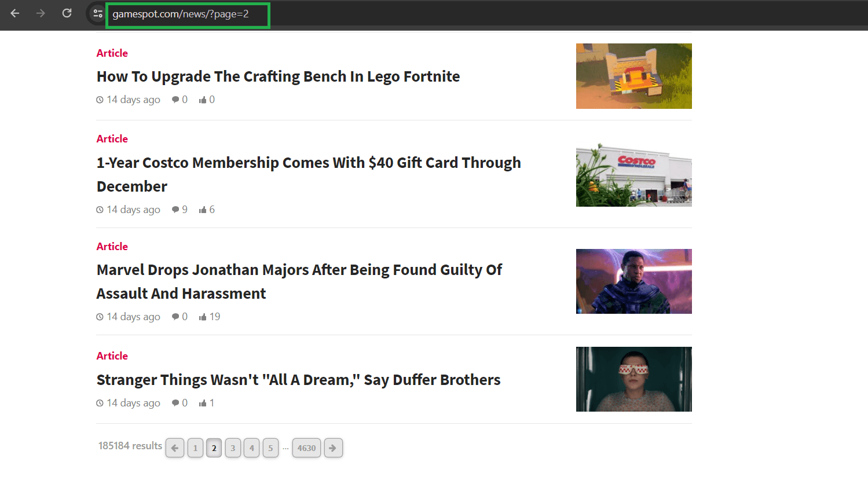Click the clock icon on the Jonathan Majors article

click(x=100, y=317)
